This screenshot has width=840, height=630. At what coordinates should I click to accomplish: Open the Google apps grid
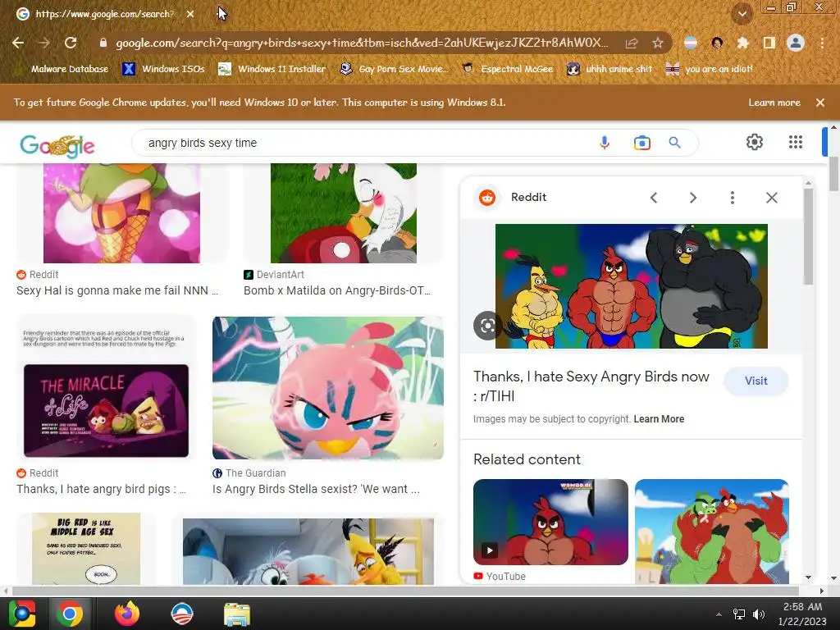pyautogui.click(x=796, y=142)
